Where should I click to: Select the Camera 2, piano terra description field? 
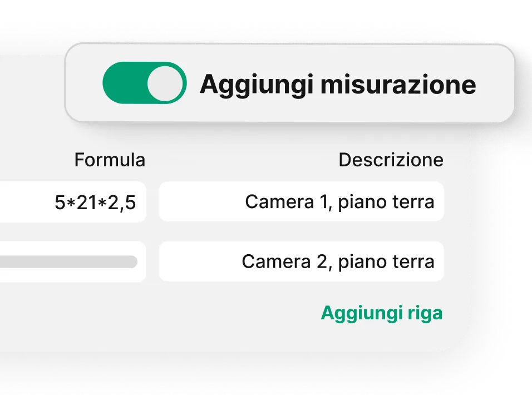point(301,261)
